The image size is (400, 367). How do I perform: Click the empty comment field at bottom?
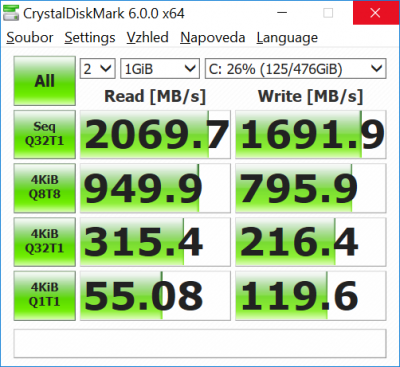coord(200,344)
